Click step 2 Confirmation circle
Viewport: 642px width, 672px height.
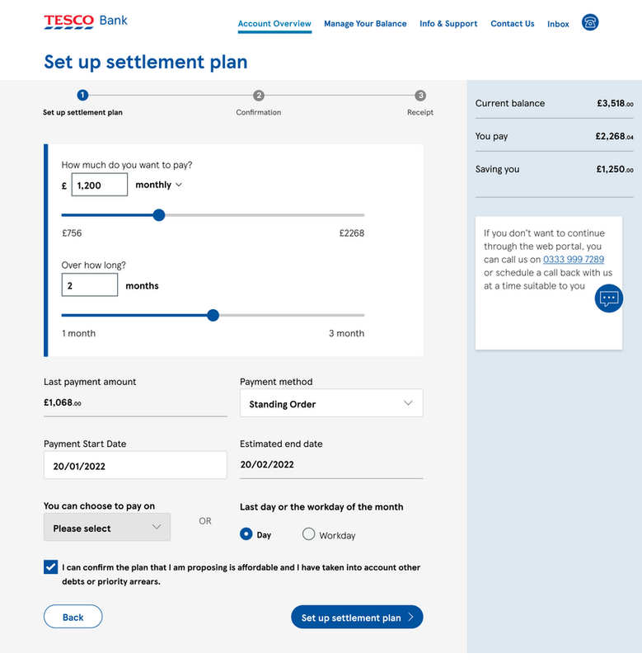click(x=259, y=96)
